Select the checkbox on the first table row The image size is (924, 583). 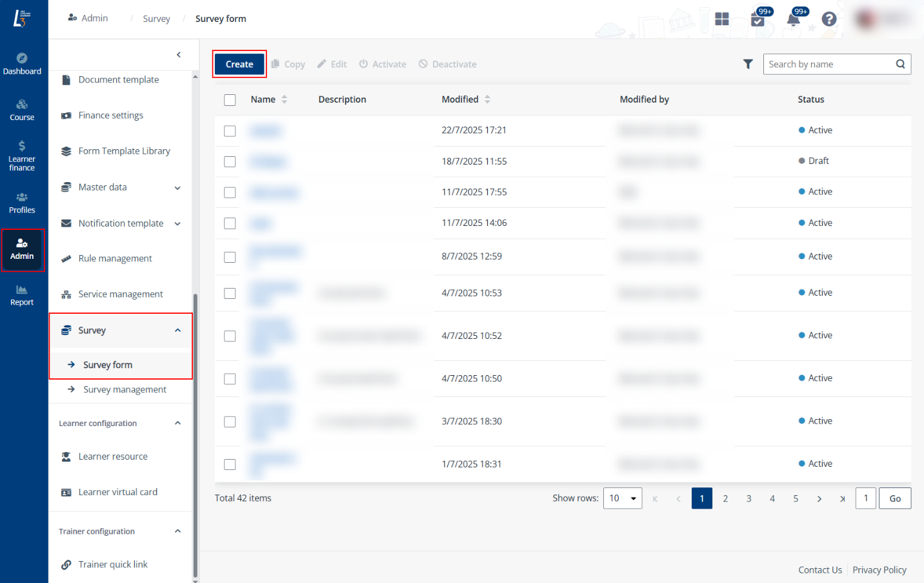(230, 130)
